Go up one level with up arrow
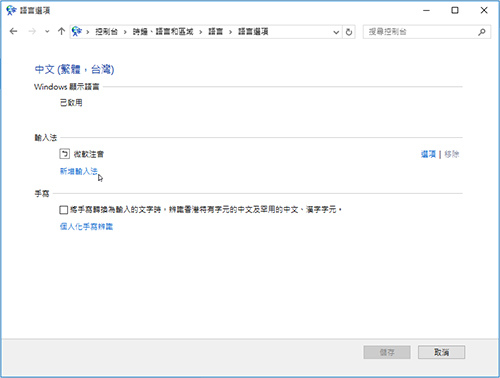The width and height of the screenshot is (500, 378). (61, 31)
